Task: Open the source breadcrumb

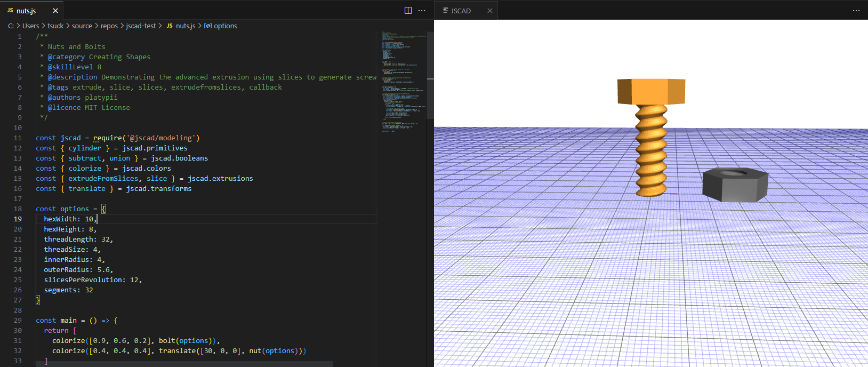Action: [x=82, y=26]
